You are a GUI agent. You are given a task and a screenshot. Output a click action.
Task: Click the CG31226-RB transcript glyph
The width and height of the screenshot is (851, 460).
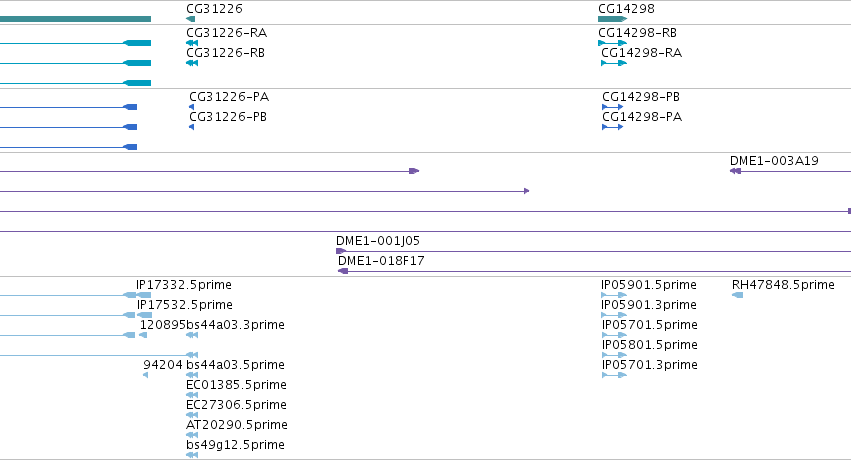[x=192, y=63]
